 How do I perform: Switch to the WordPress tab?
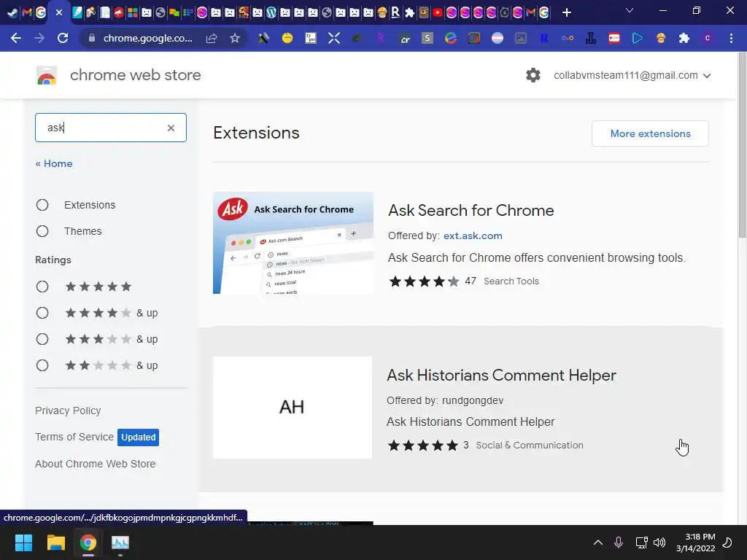coord(271,12)
